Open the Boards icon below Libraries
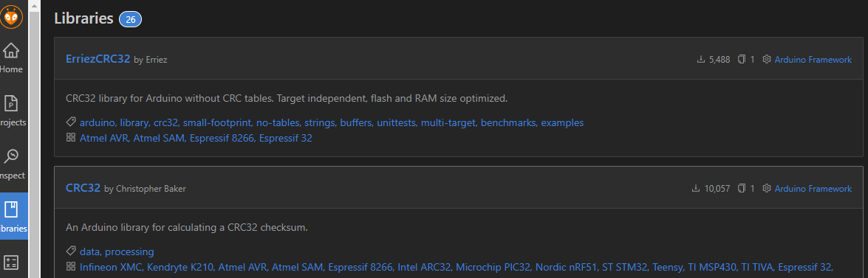Image resolution: width=868 pixels, height=278 pixels. [11, 263]
